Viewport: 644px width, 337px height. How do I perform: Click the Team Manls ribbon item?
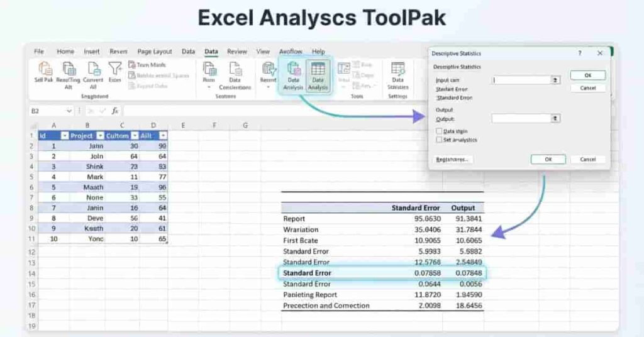pos(147,65)
